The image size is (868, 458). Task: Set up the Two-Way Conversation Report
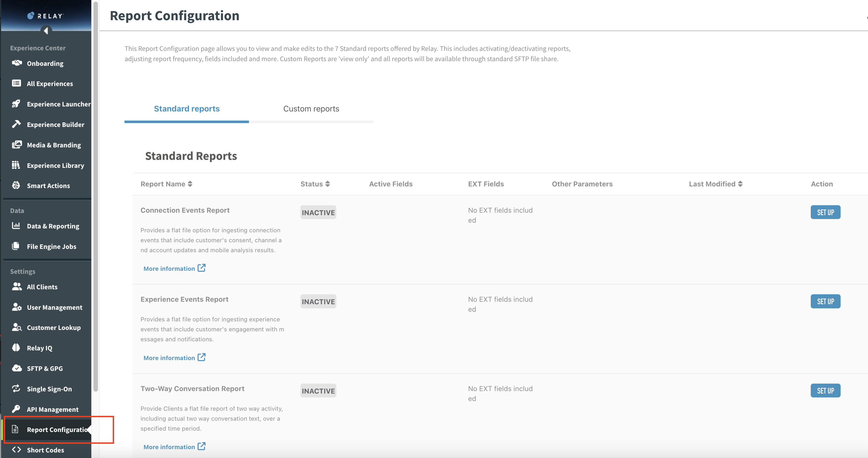pos(825,391)
